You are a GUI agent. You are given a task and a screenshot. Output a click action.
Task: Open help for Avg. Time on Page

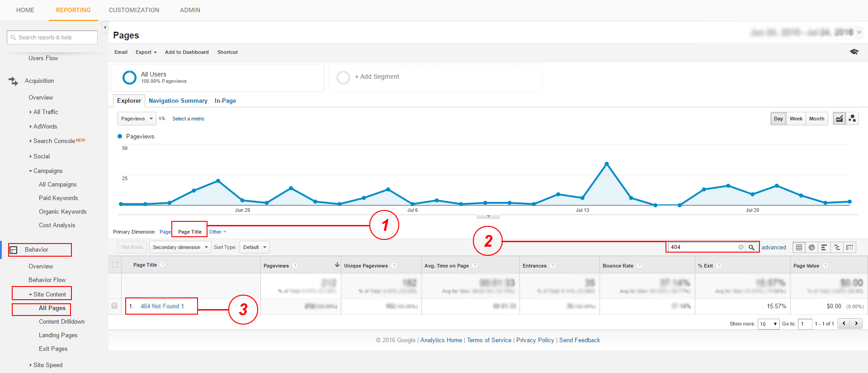click(x=475, y=266)
